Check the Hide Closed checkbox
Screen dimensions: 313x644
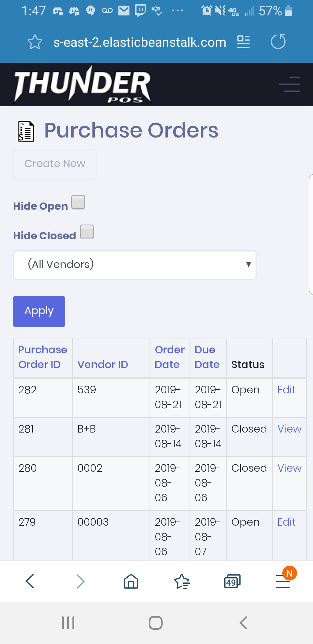point(87,231)
